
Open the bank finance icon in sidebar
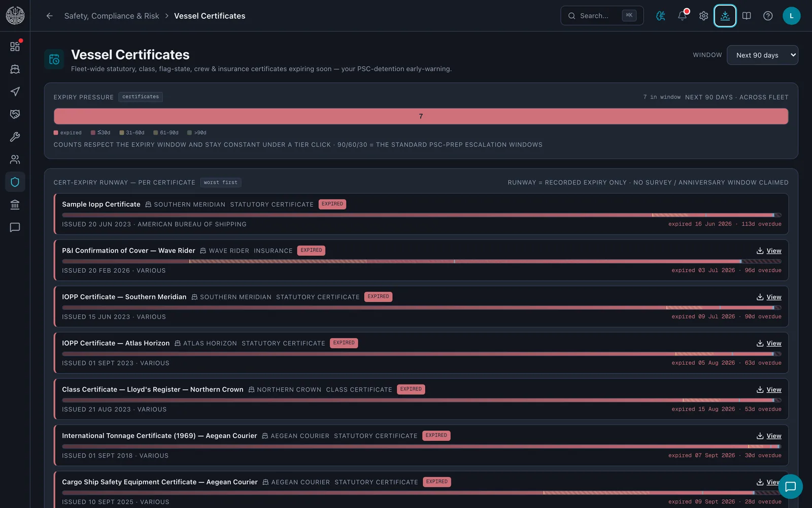(x=15, y=205)
